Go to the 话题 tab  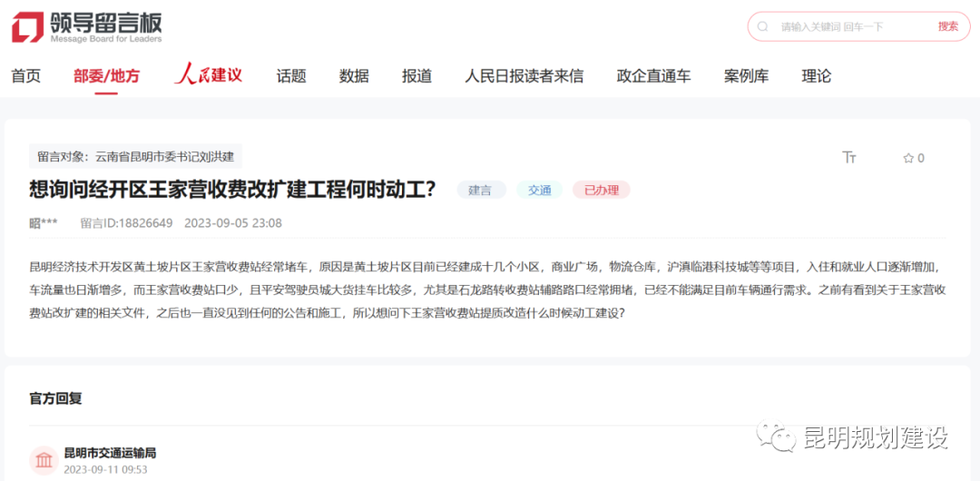(291, 76)
